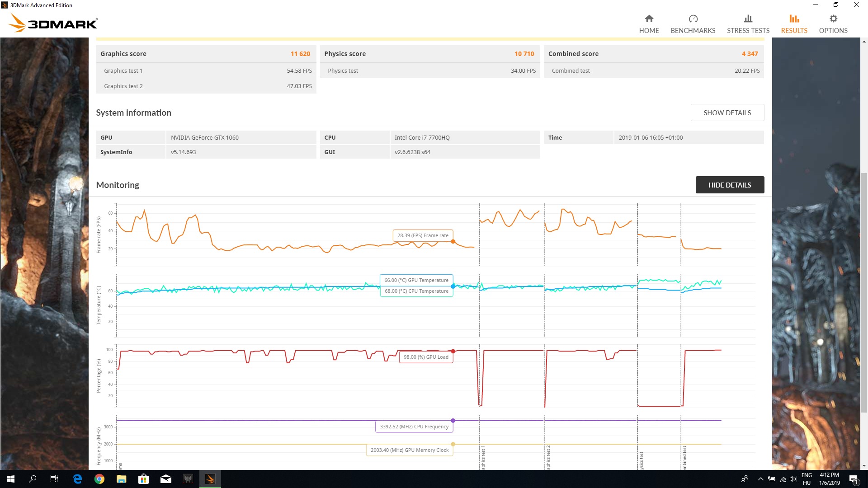868x488 pixels.
Task: Open the volume speaker tray icon
Action: point(793,479)
